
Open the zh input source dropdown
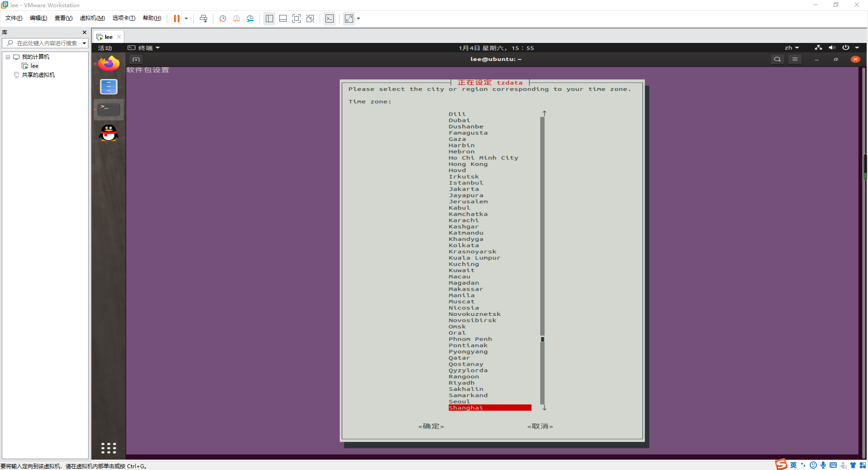[x=792, y=48]
